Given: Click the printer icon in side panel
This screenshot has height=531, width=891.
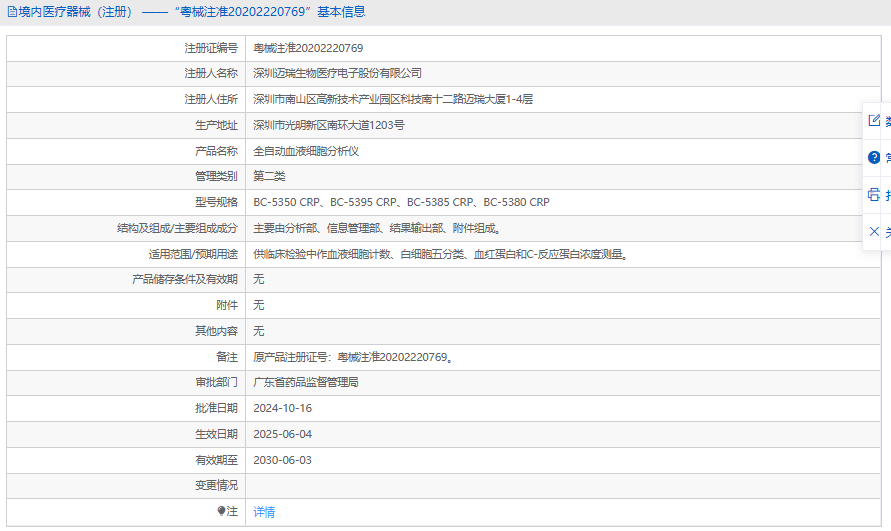Looking at the screenshot, I should 874,195.
